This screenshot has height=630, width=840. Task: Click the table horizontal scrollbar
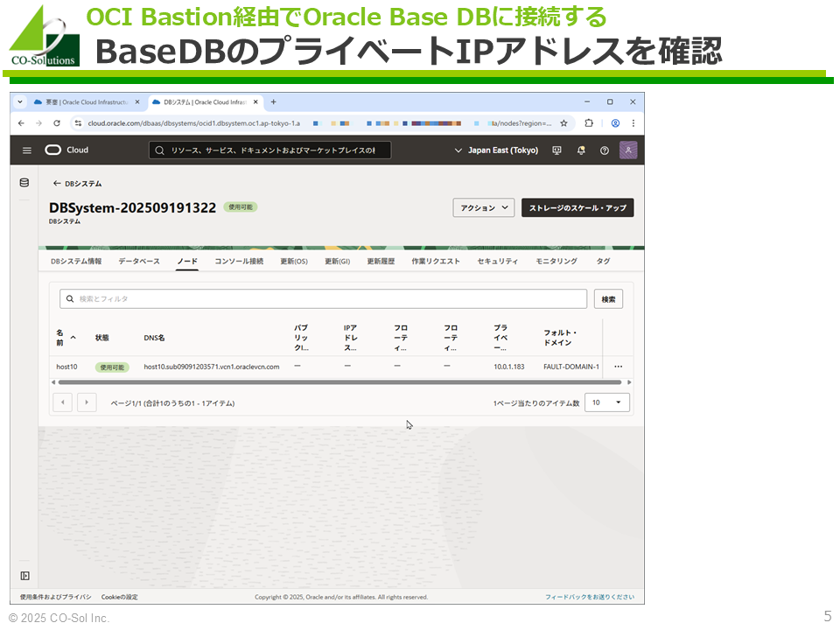click(x=339, y=382)
